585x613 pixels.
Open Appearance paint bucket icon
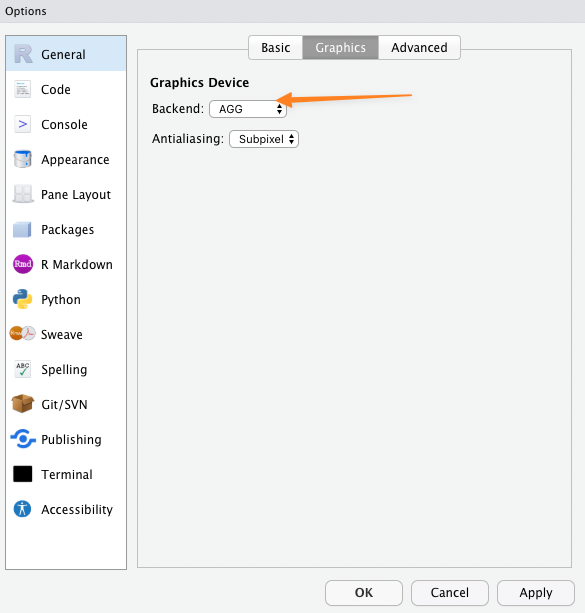[22, 159]
